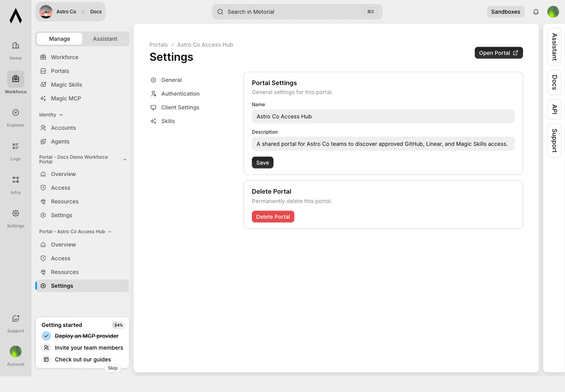
Task: Save the portal settings
Action: coord(262,163)
